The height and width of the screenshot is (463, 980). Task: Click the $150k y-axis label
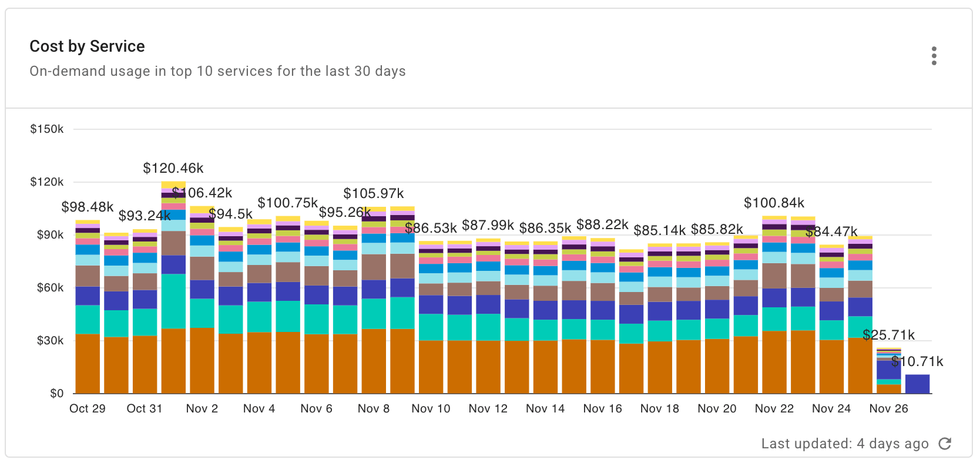pos(46,129)
